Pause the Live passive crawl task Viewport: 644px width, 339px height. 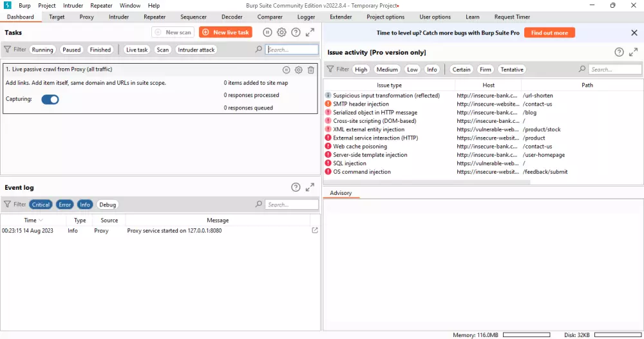click(x=287, y=69)
